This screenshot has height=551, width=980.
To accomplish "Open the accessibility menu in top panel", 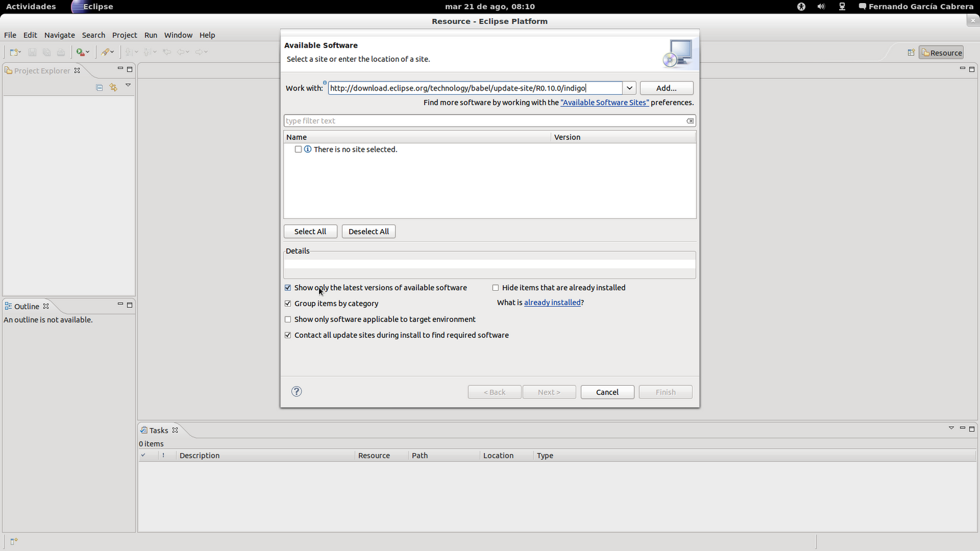I will pyautogui.click(x=801, y=6).
